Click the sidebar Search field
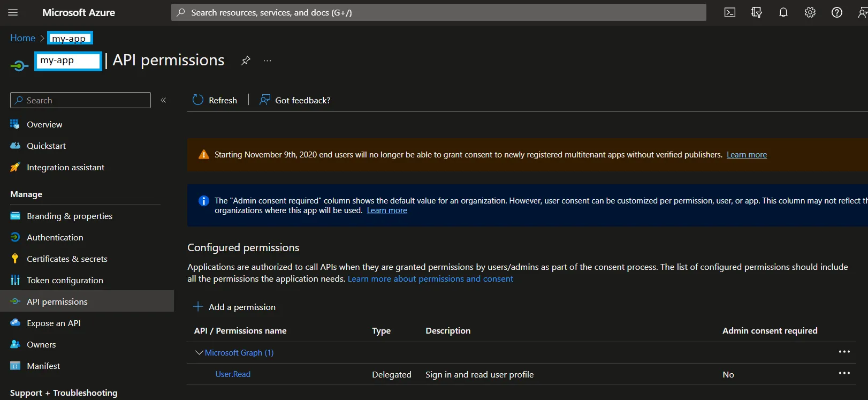 coord(80,100)
